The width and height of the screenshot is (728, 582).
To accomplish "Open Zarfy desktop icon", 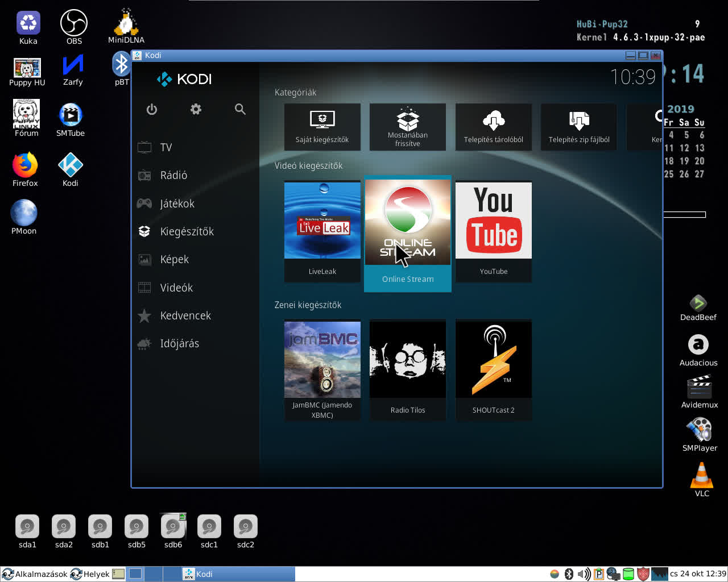I will [73, 70].
